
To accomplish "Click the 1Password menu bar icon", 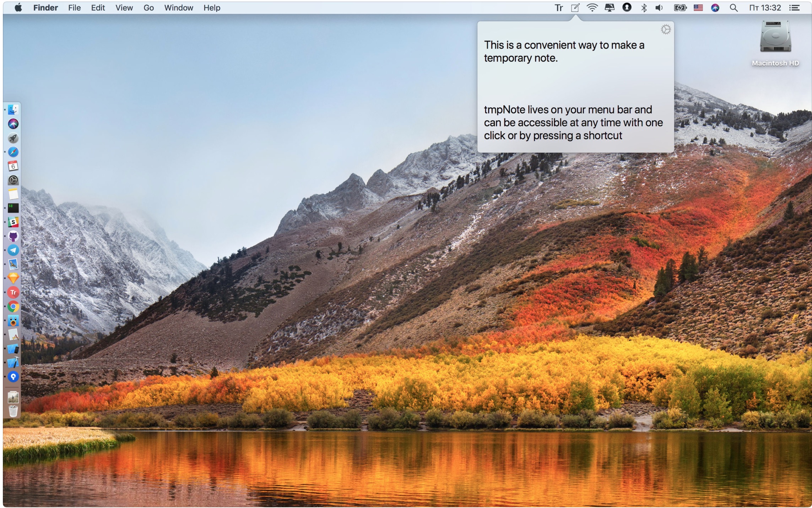I will (627, 8).
